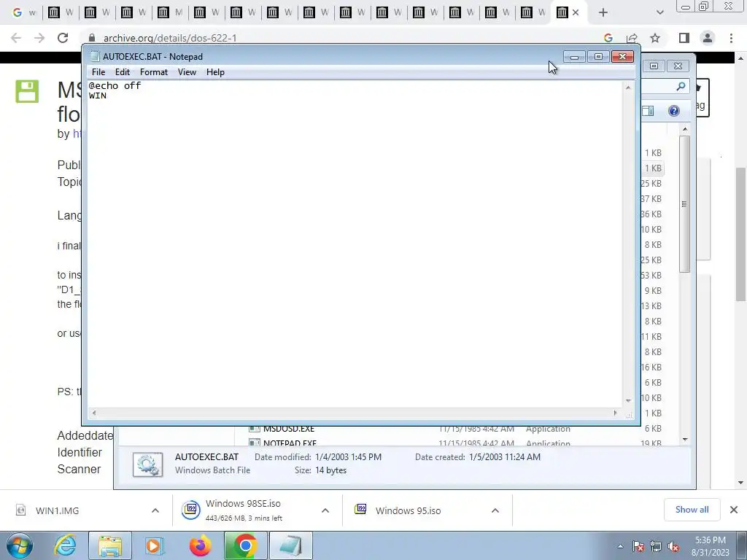The width and height of the screenshot is (747, 560).
Task: Reload the Chrome page
Action: [x=63, y=38]
